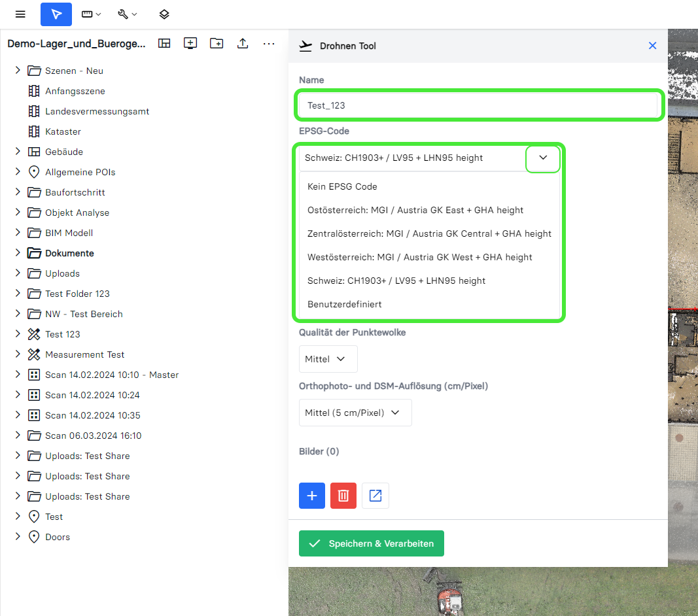Click the open external link icon
Viewport: 698px width, 616px height.
pyautogui.click(x=375, y=496)
